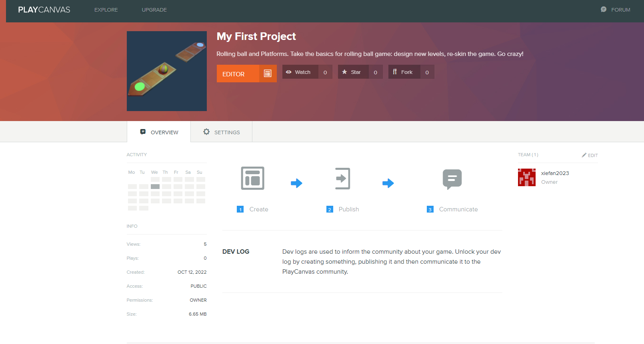The height and width of the screenshot is (344, 644).
Task: Open the xiefan2023 avatar
Action: click(527, 177)
